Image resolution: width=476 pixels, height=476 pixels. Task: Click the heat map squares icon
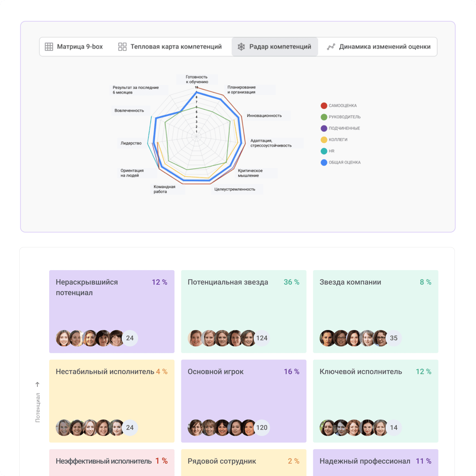122,47
